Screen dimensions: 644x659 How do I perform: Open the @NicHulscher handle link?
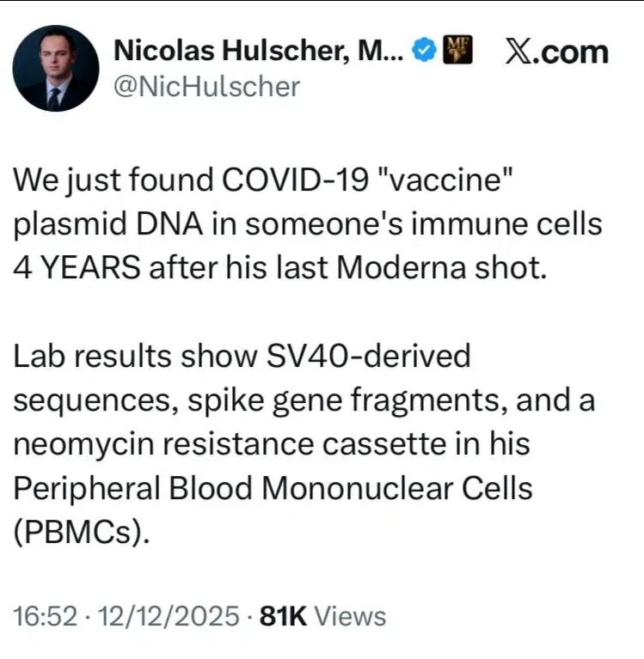[206, 86]
